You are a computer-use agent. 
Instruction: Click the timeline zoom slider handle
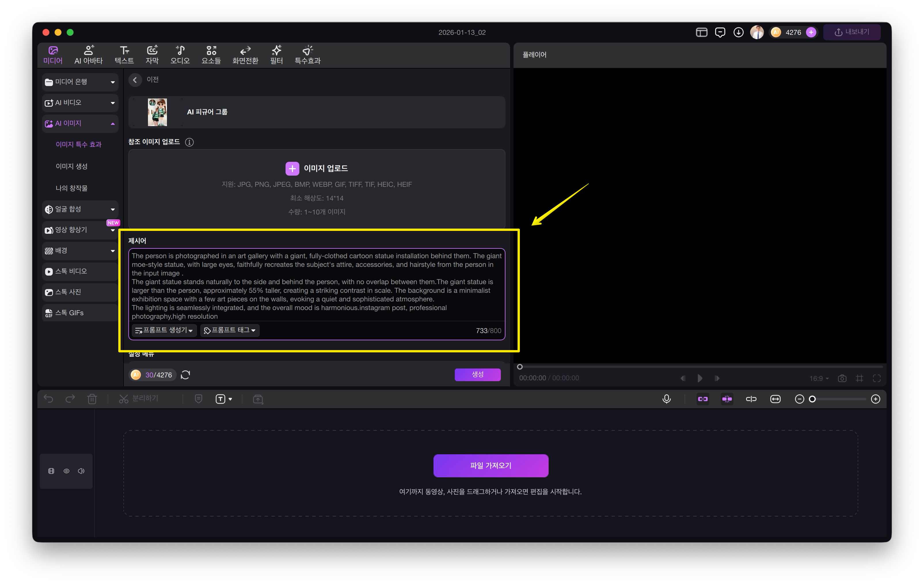click(x=812, y=399)
